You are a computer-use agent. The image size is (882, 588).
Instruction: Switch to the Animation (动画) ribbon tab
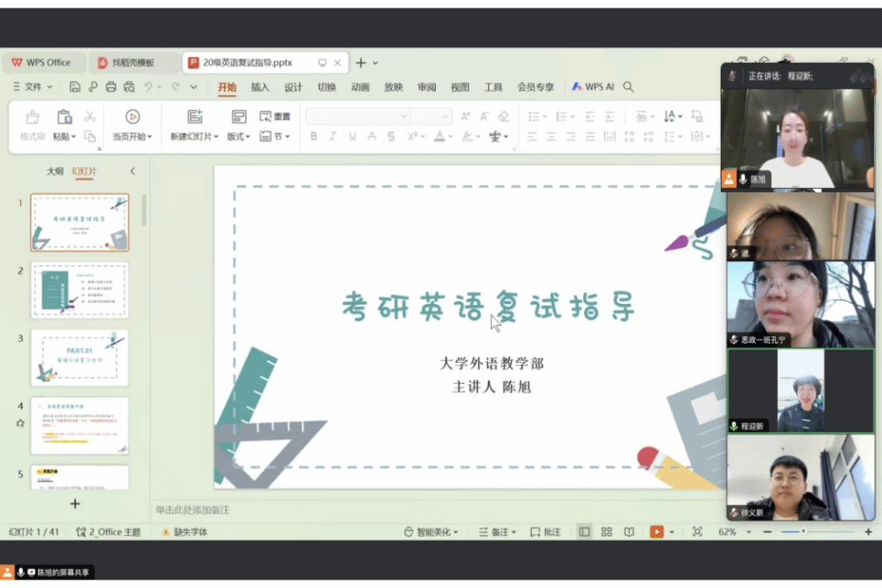360,87
